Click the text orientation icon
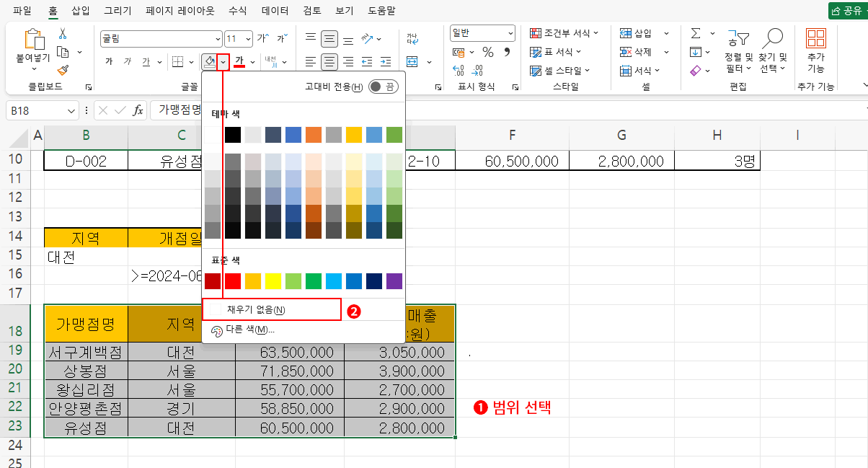 (x=368, y=38)
